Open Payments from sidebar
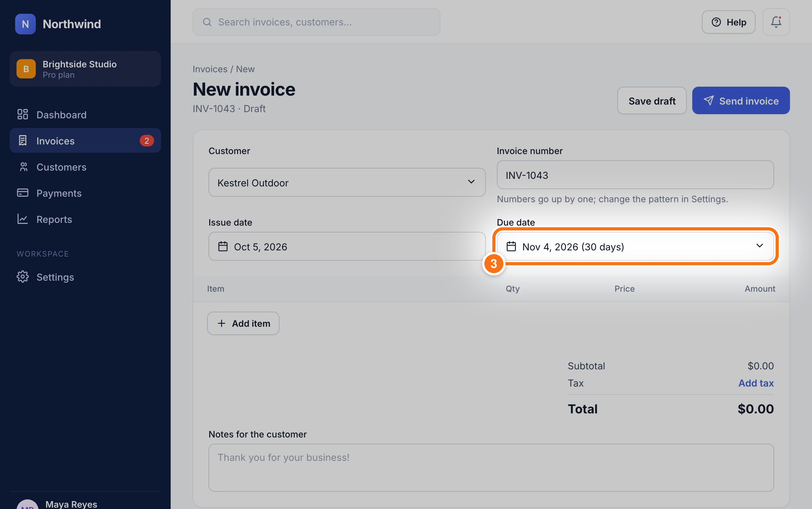This screenshot has width=812, height=509. click(x=85, y=193)
